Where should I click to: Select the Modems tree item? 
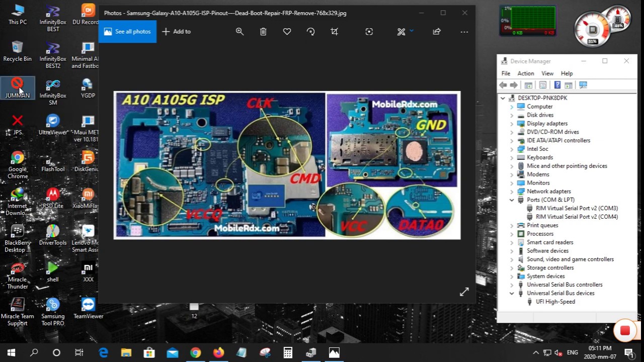point(538,174)
